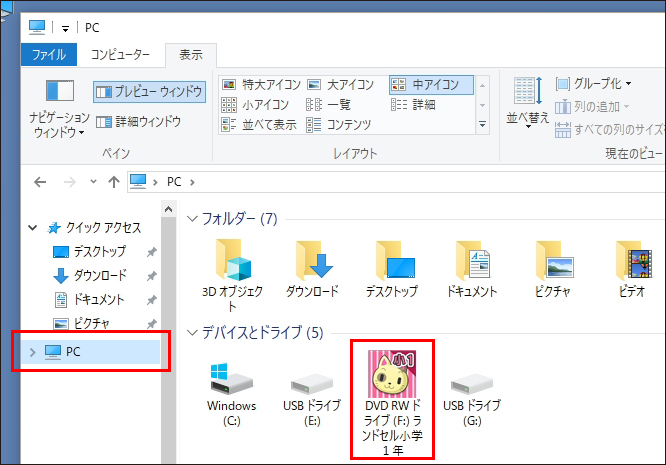Open the ナビゲーション ウィンドウ dropdown
Screen dimensions: 666x465
pos(59,109)
